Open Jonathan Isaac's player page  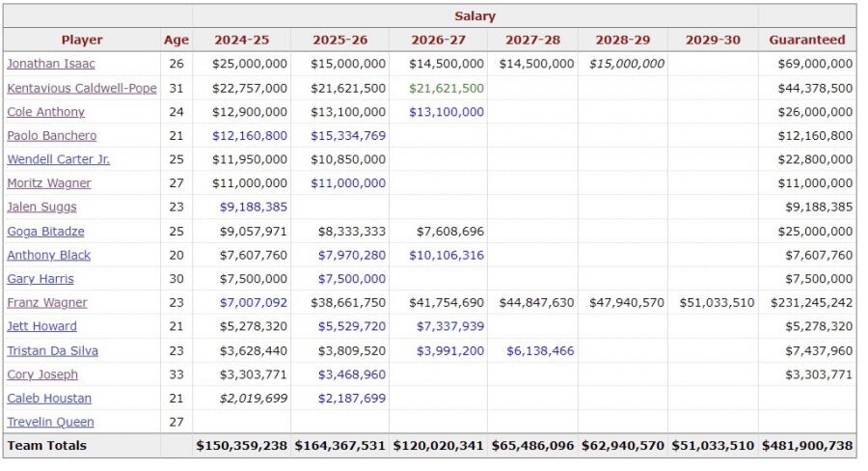coord(51,64)
